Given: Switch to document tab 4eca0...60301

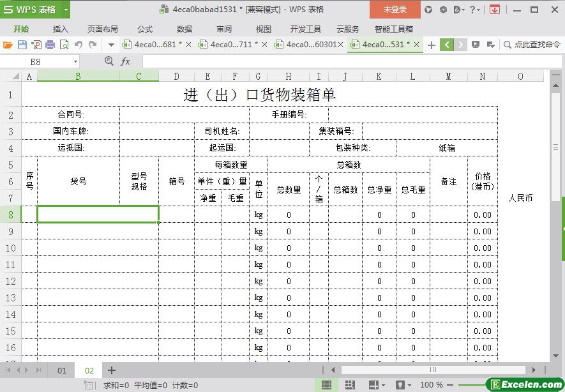Looking at the screenshot, I should click(306, 45).
